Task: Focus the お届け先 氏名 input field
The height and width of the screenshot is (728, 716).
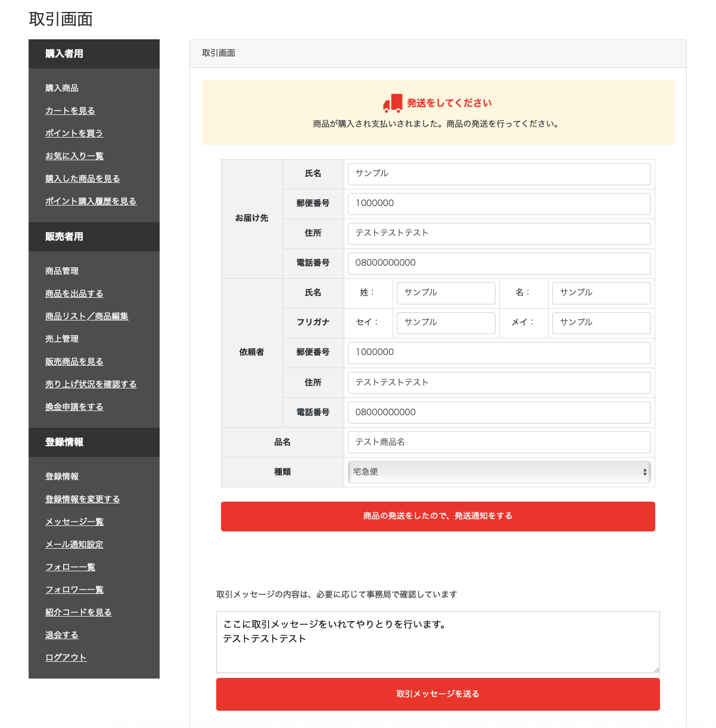Action: coord(499,174)
